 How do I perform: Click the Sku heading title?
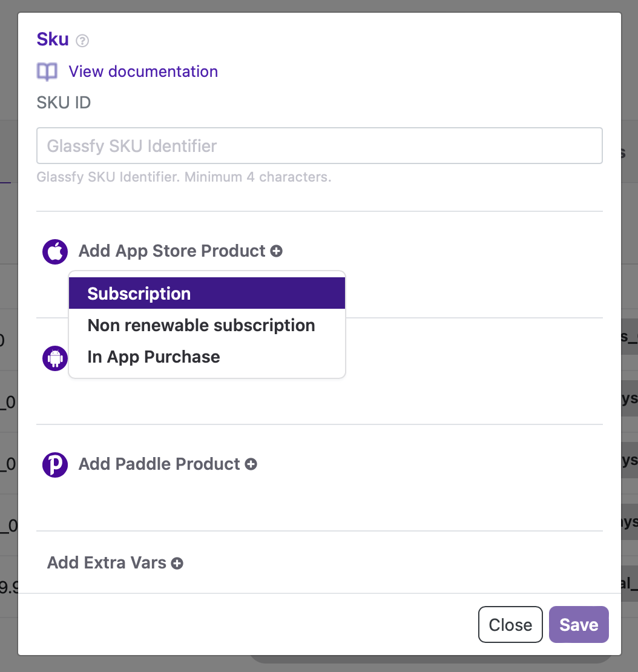pyautogui.click(x=53, y=39)
